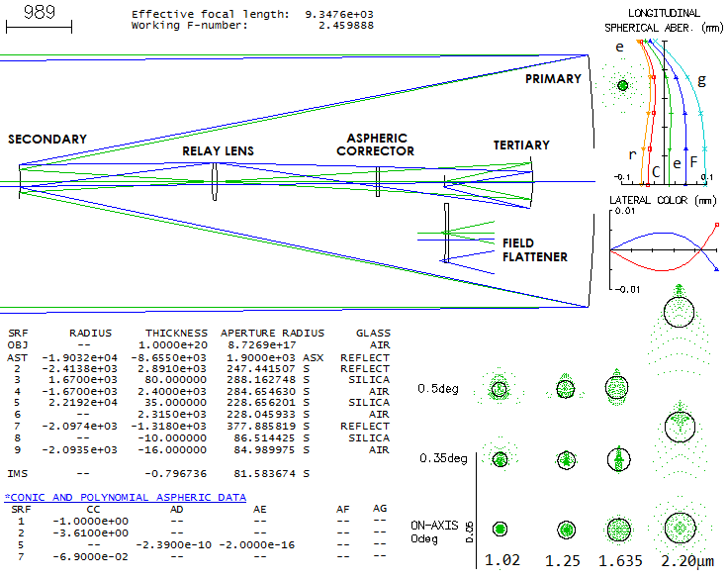
Task: Click the g curve label in aberration plot
Action: 701,81
